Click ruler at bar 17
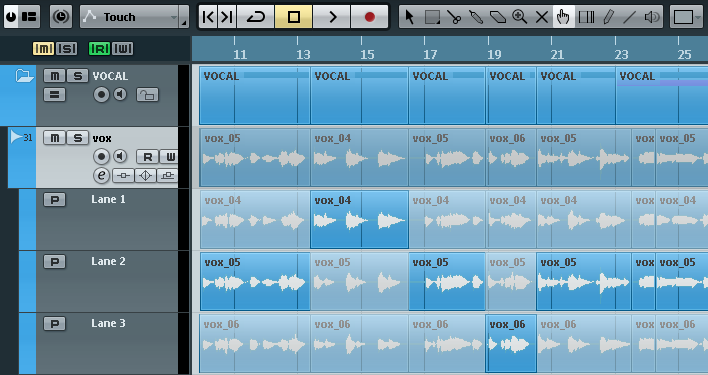The width and height of the screenshot is (708, 375). coord(430,54)
